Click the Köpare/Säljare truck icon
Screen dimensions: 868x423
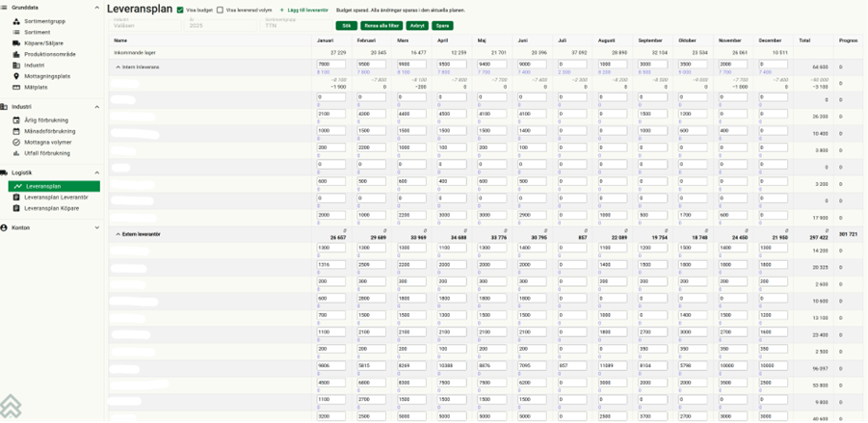pyautogui.click(x=15, y=43)
